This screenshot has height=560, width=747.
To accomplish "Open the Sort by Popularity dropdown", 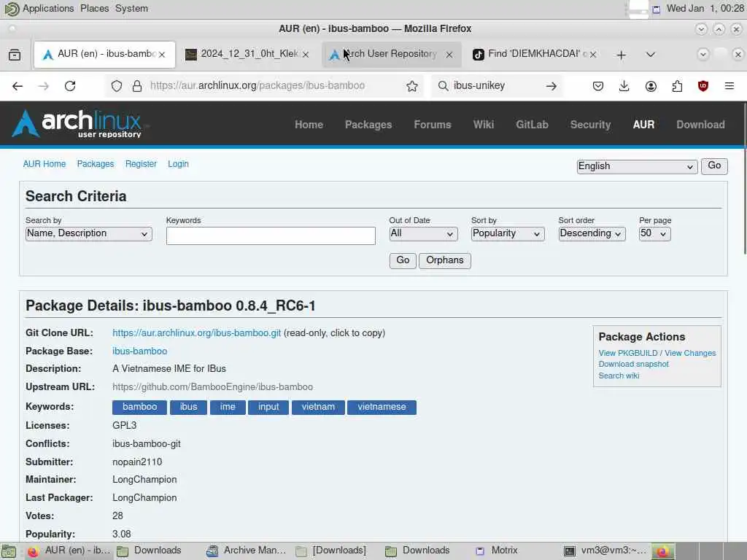I will click(508, 234).
